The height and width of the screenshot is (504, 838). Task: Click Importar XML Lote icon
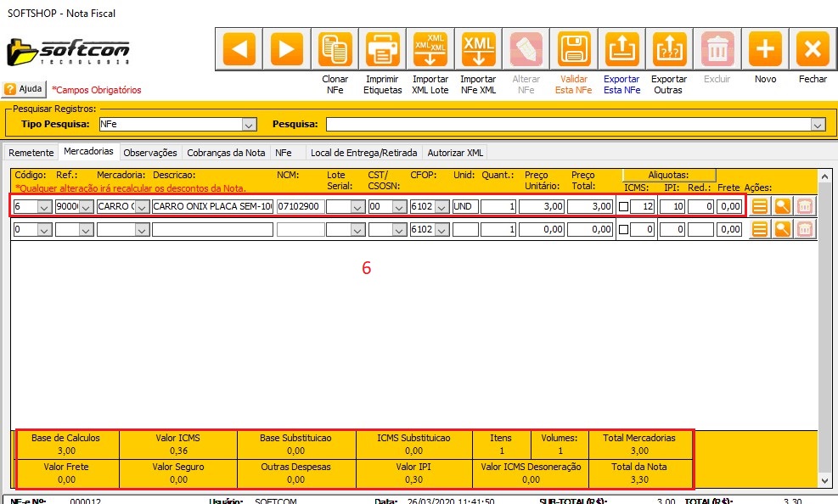(x=430, y=49)
